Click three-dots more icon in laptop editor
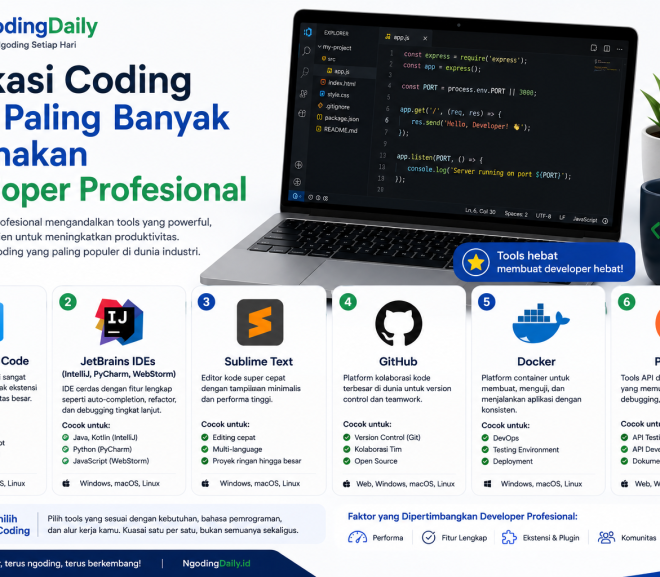Viewport: 660px width, 577px height. [x=620, y=49]
